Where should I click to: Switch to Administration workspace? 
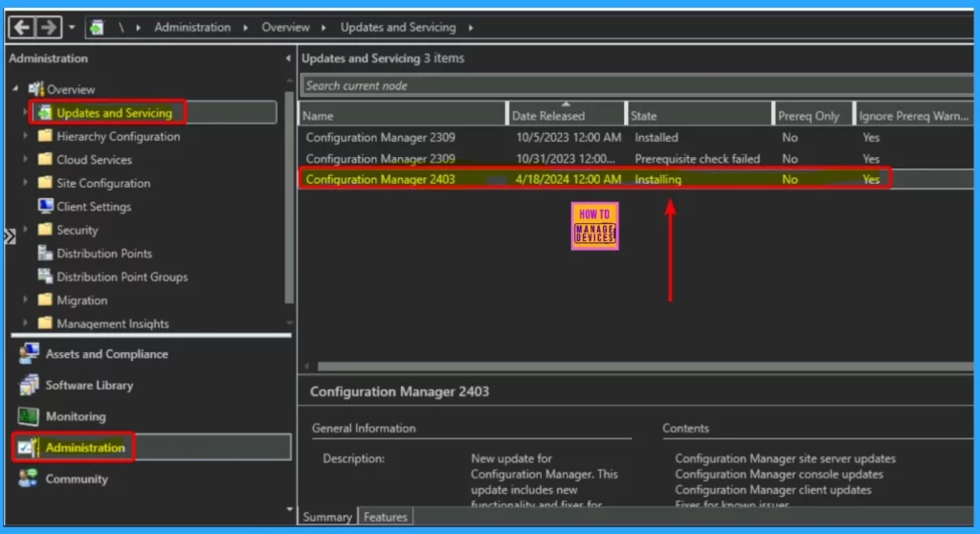tap(85, 448)
